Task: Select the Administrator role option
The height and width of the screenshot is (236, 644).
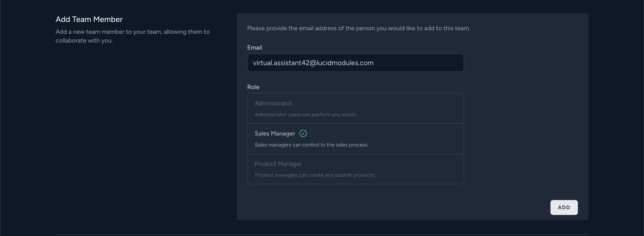Action: point(273,104)
